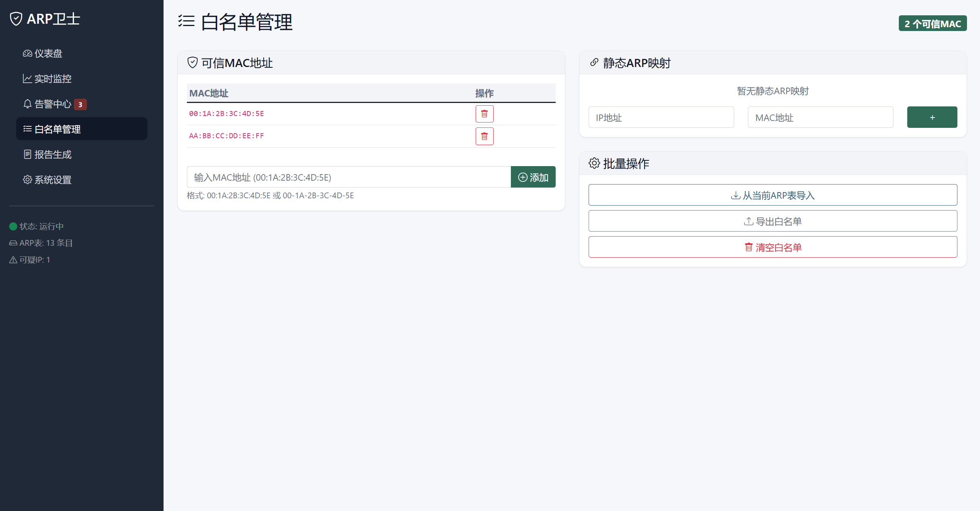Delete the AA:BB:CC:DD:EE:FF MAC entry
The width and height of the screenshot is (980, 511).
pyautogui.click(x=484, y=136)
